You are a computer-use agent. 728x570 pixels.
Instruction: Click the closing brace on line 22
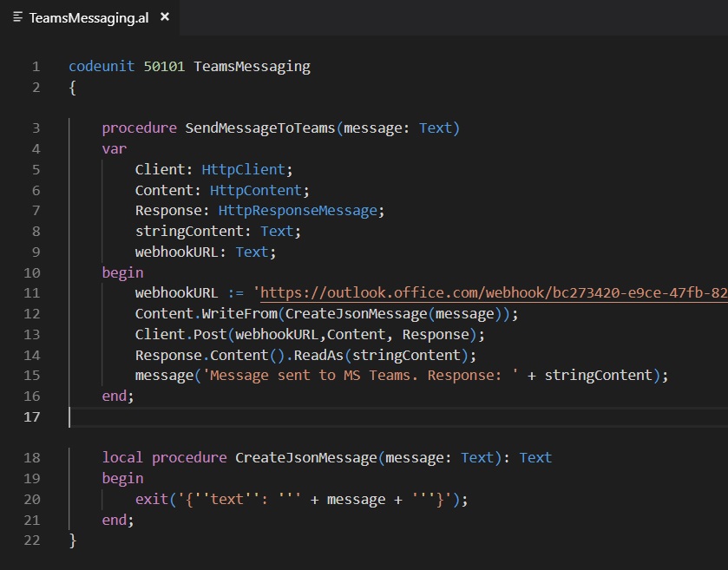[72, 541]
